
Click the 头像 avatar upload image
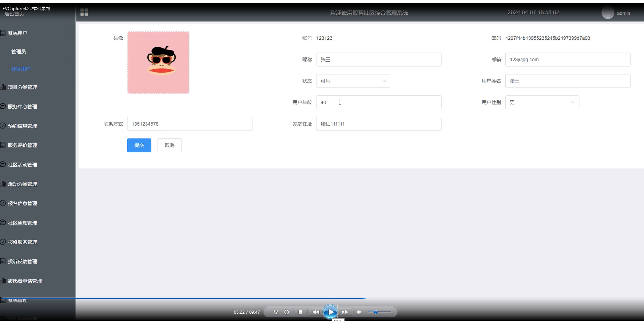click(158, 63)
